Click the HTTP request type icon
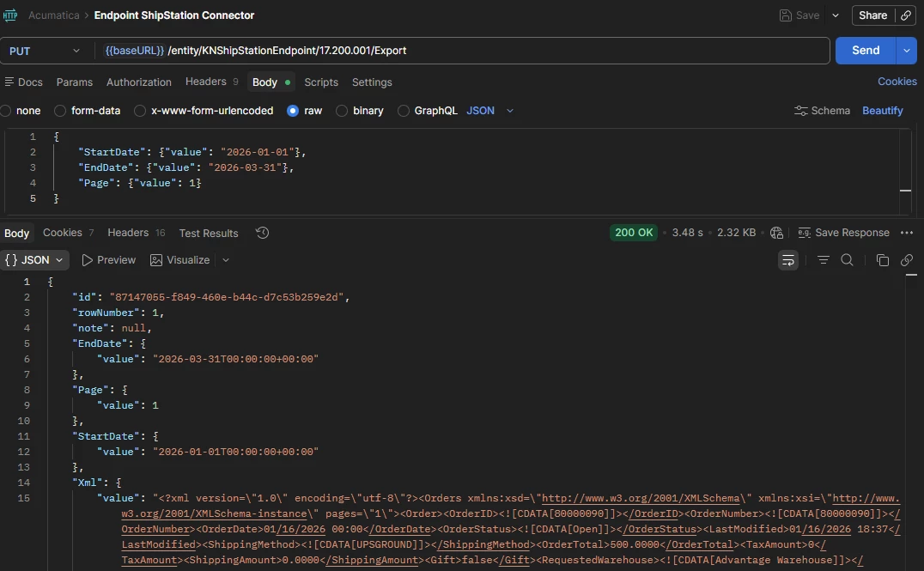924x571 pixels. [10, 15]
